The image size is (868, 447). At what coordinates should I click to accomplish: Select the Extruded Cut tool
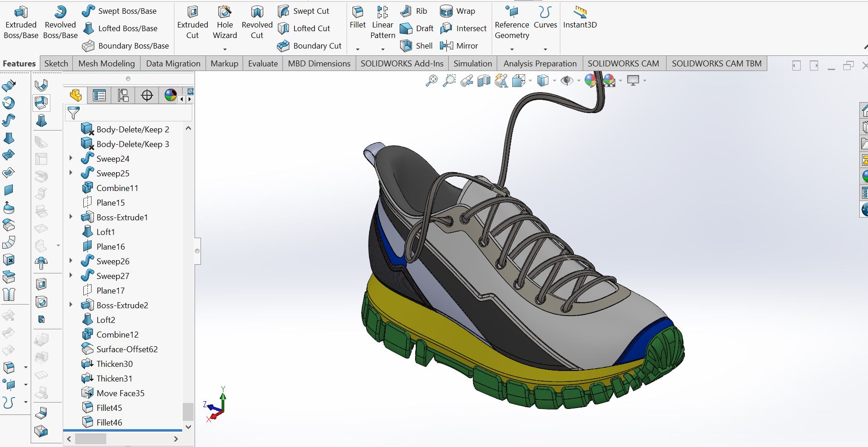tap(193, 23)
